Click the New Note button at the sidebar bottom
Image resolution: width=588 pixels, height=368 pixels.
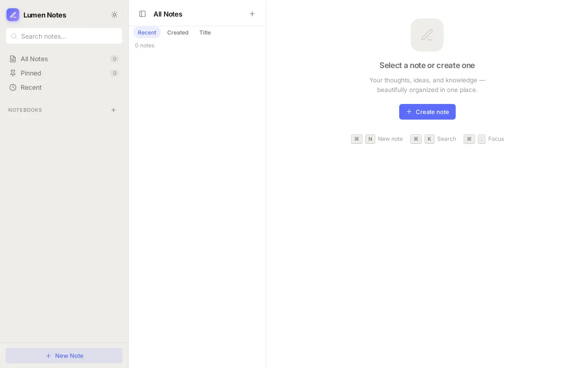pos(64,356)
